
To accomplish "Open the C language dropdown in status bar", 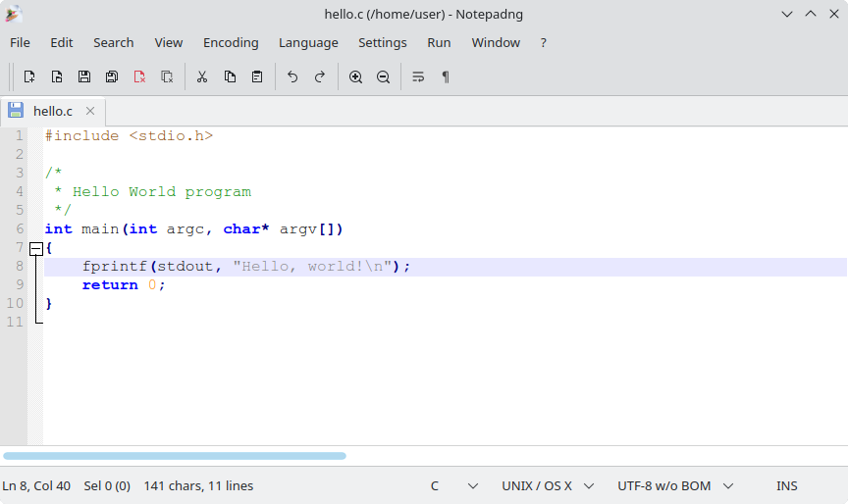I will (x=454, y=485).
